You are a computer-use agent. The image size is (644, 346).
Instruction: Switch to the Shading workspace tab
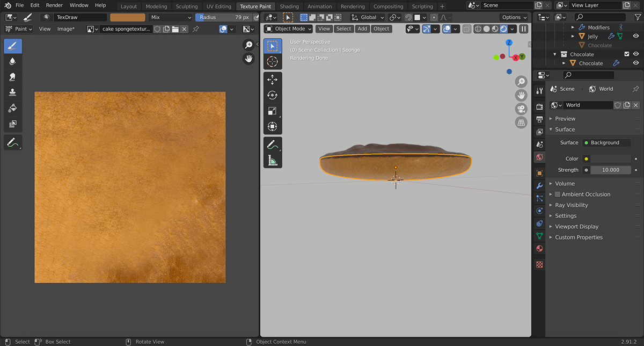[x=289, y=6]
